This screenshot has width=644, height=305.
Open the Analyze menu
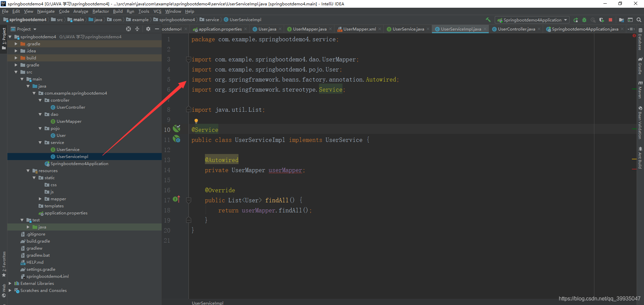(x=81, y=11)
